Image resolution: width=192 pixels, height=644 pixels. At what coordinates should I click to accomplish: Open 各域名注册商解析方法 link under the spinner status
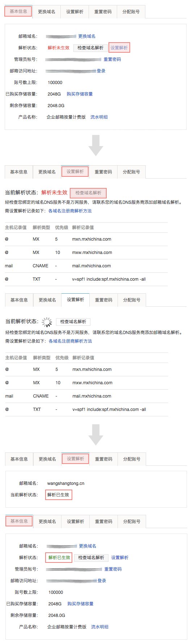70,341
